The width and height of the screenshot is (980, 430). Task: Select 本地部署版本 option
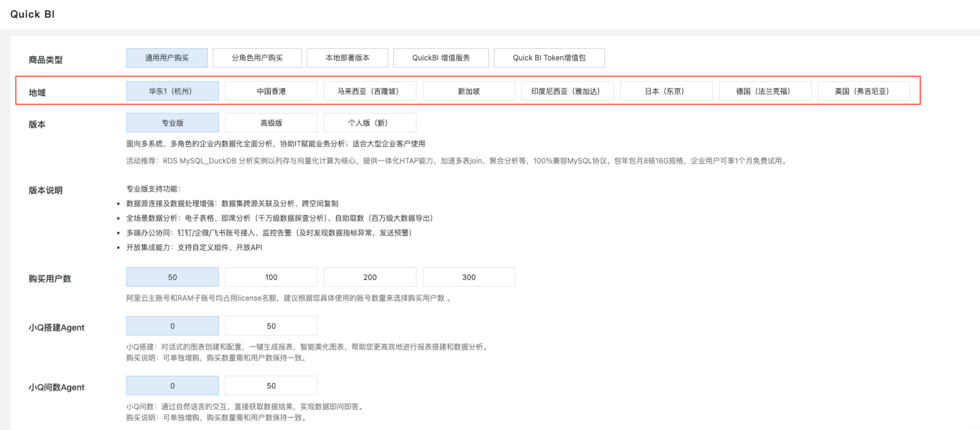pyautogui.click(x=347, y=58)
